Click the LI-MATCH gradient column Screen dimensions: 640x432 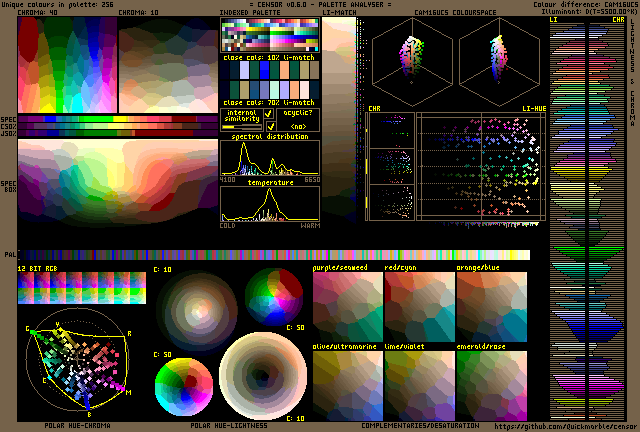click(x=340, y=120)
